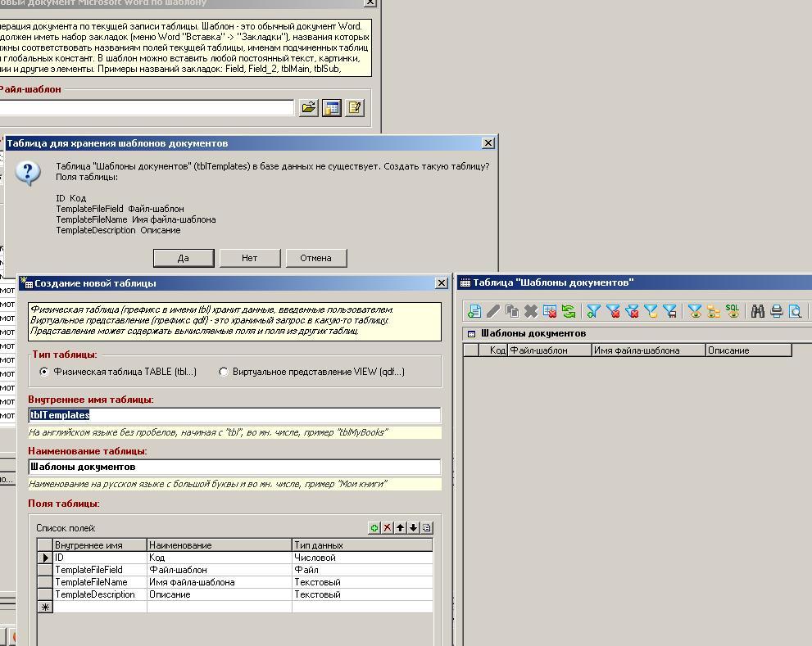
Task: Click the refresh table icon
Action: pos(569,311)
